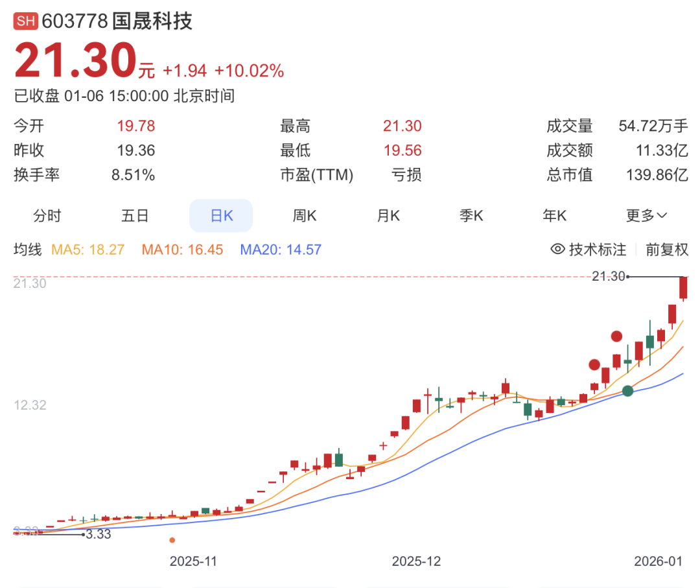Screen dimensions: 700x588
Task: Switch to the 年K yearly tab
Action: [x=555, y=215]
